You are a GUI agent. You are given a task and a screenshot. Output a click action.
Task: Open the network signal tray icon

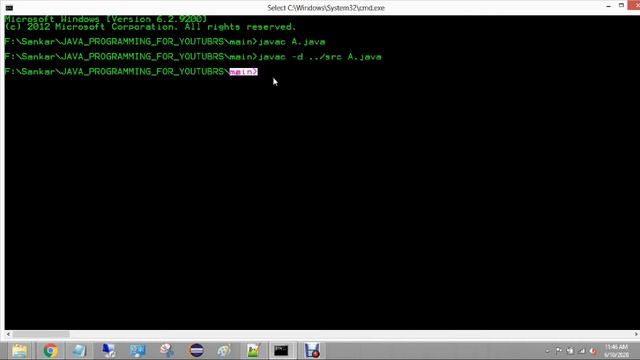582,351
